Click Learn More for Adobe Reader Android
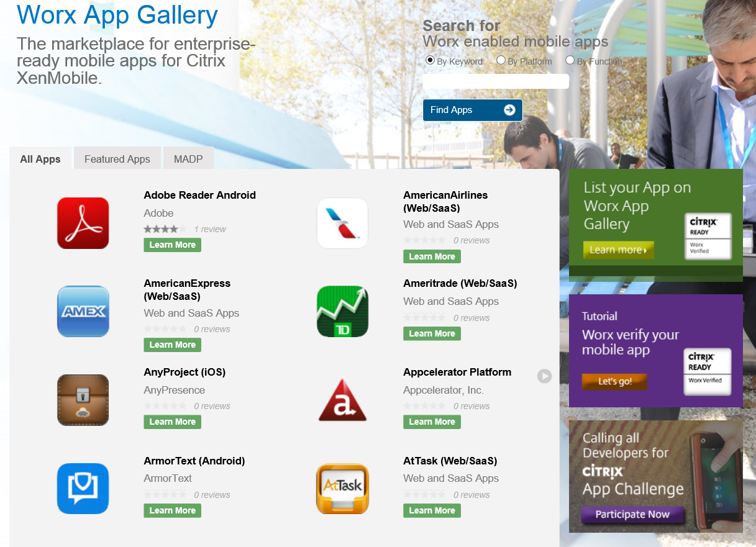The height and width of the screenshot is (547, 756). tap(173, 245)
